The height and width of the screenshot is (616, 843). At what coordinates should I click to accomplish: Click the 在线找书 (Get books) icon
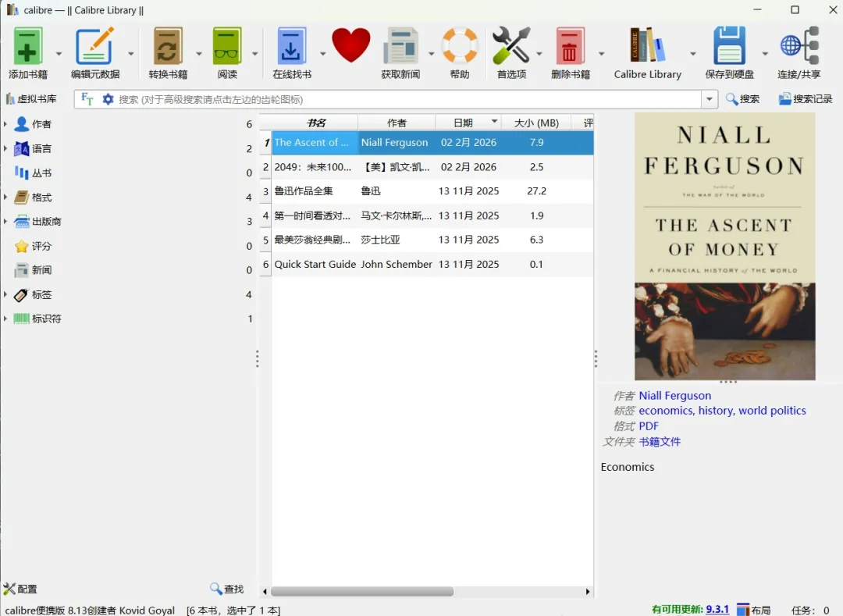click(x=291, y=46)
